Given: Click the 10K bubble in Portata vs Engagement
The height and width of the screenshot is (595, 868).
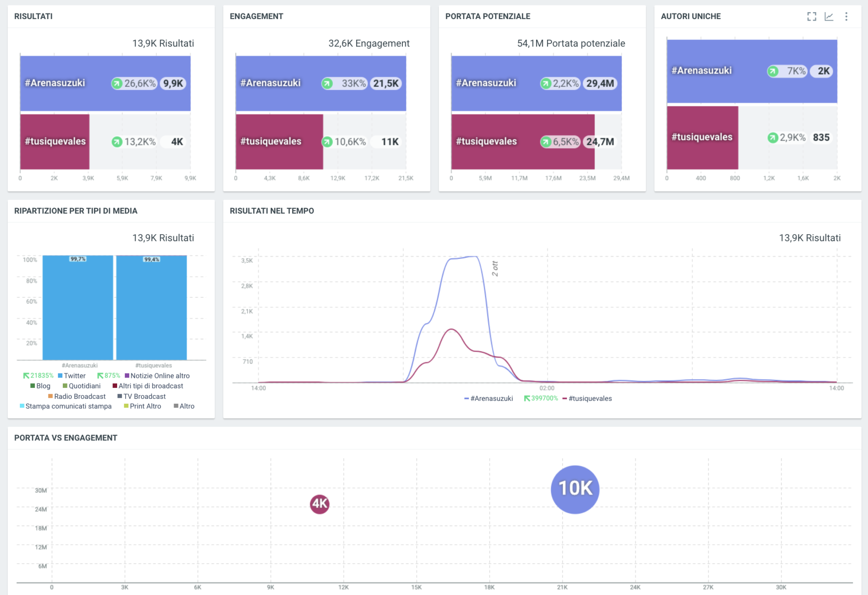Looking at the screenshot, I should click(x=575, y=490).
